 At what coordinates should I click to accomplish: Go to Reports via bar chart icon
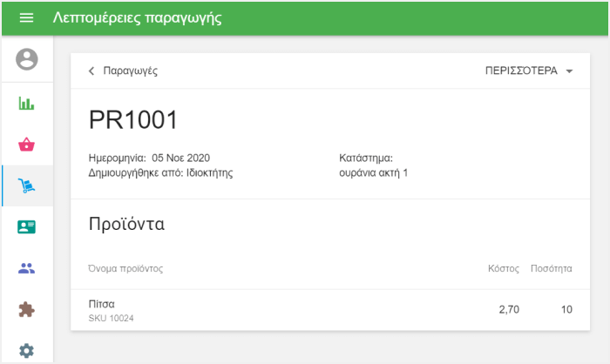(27, 104)
